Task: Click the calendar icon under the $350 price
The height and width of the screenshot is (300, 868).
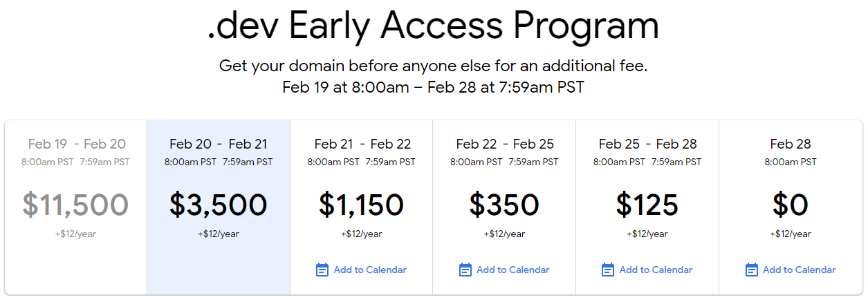Action: pos(465,270)
